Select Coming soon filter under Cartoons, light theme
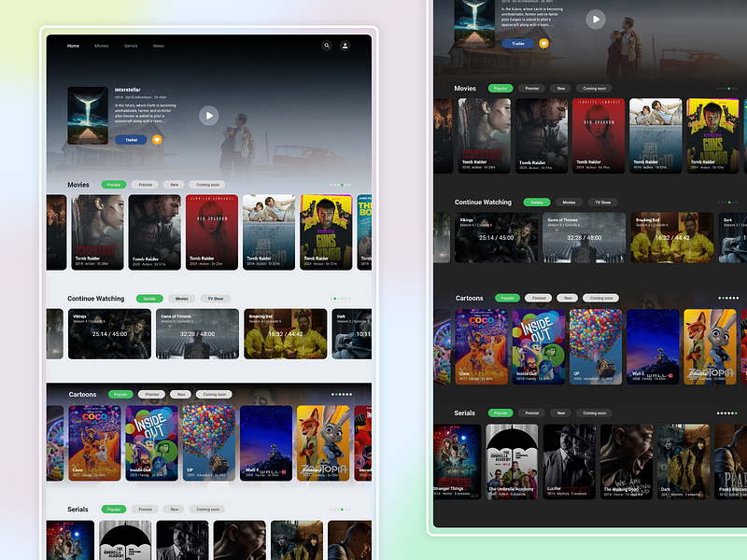 (215, 394)
